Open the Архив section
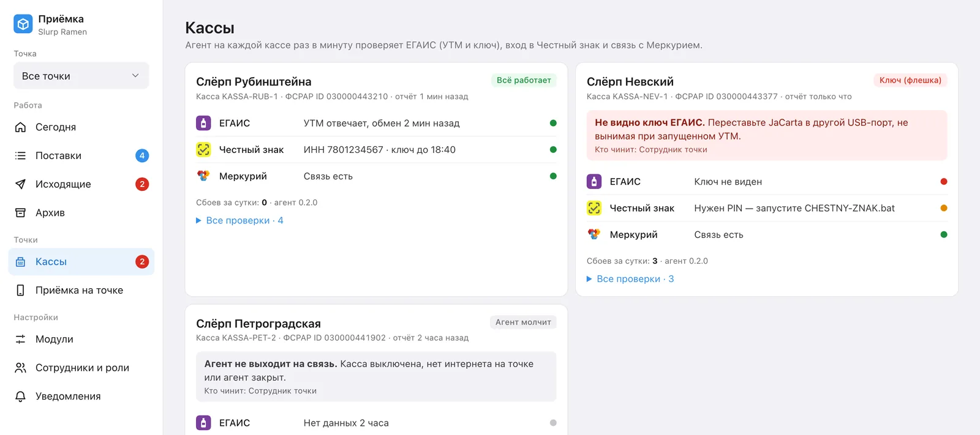 [x=81, y=213]
